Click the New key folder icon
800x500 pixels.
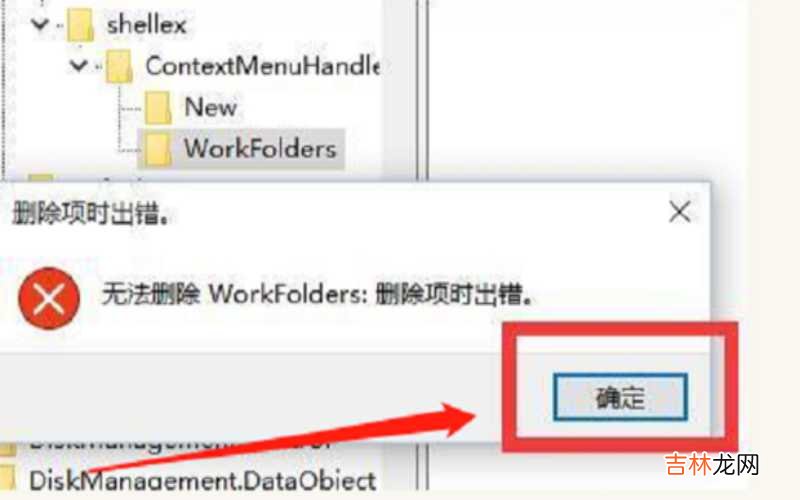click(x=158, y=108)
